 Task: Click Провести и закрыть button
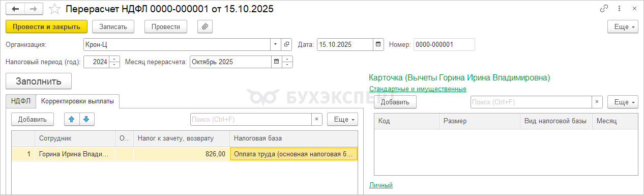click(x=47, y=26)
